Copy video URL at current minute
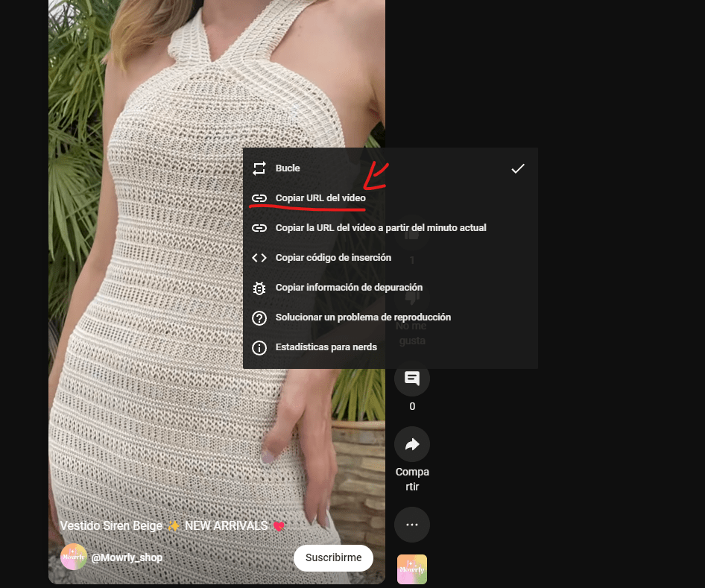 tap(391, 228)
